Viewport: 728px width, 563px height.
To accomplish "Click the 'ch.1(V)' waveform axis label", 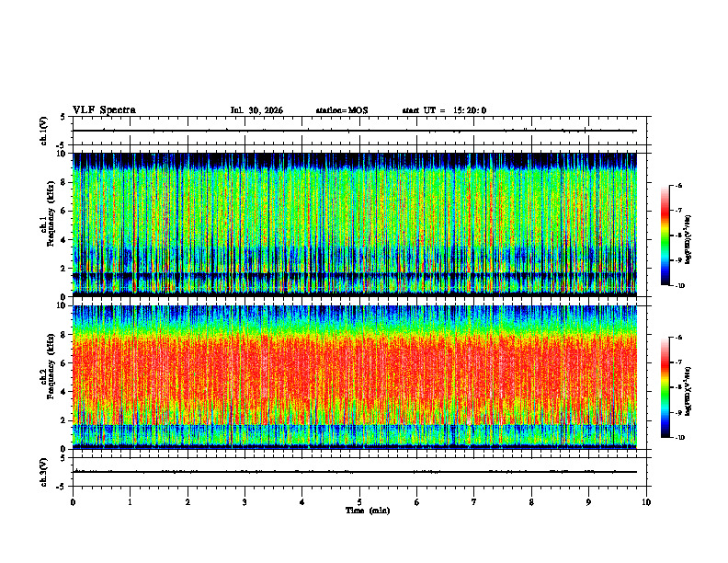I will [x=44, y=131].
